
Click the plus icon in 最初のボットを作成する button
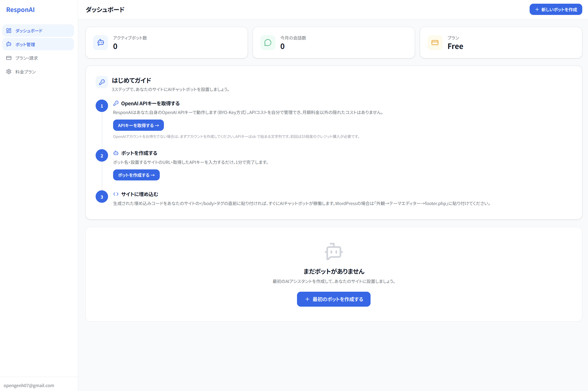(307, 299)
